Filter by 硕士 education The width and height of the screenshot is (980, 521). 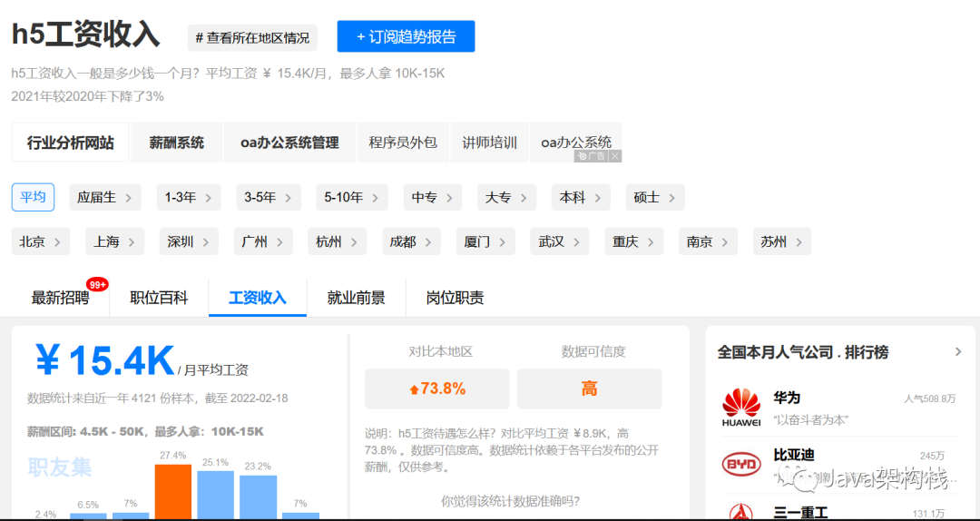655,198
